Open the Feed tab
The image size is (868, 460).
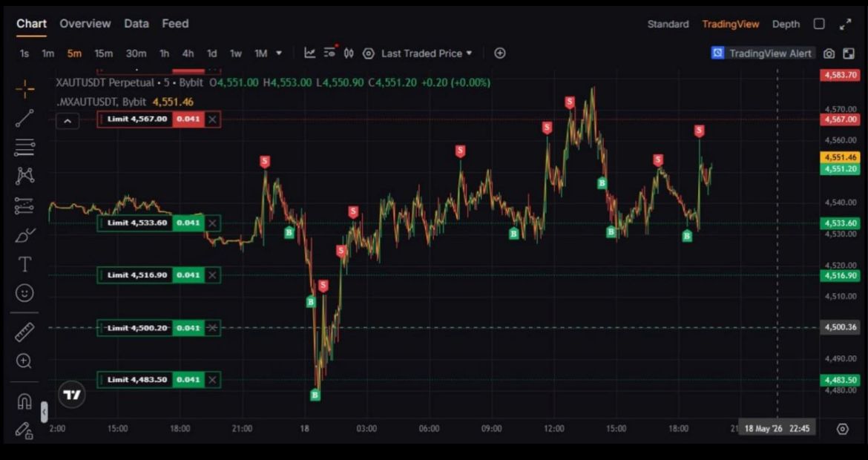[175, 24]
